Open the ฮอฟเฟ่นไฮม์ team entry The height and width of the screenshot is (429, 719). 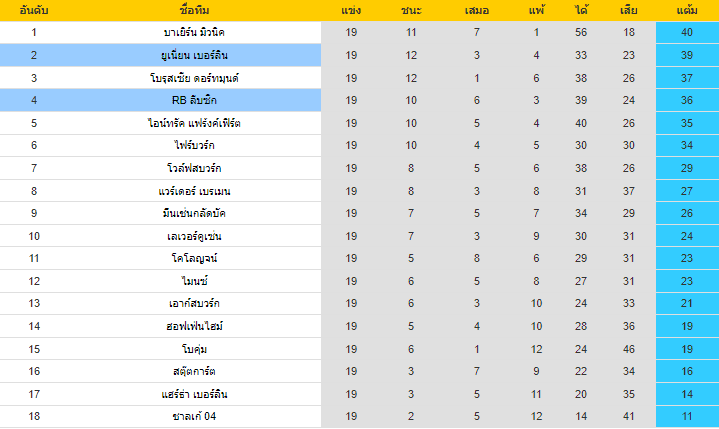(x=194, y=326)
